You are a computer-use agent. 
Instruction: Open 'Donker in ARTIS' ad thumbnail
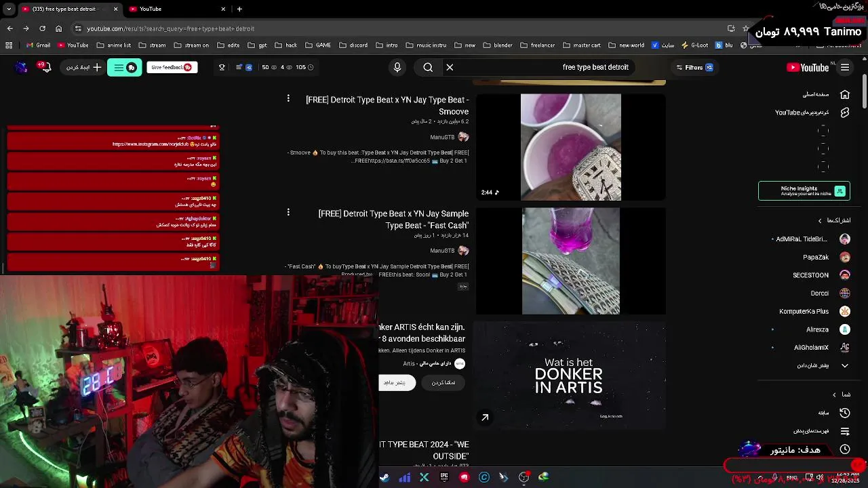coord(571,376)
